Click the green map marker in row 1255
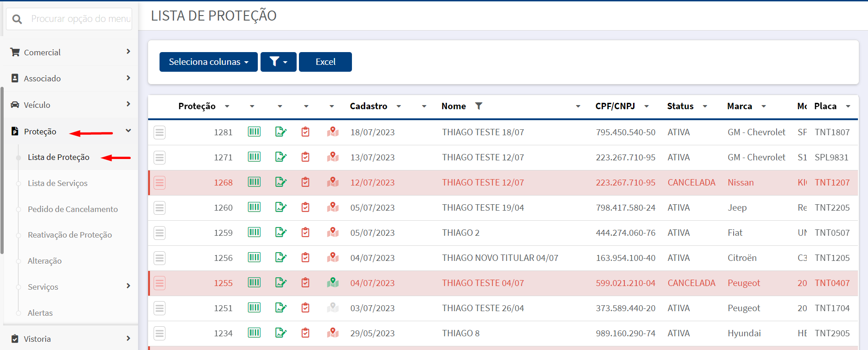The image size is (868, 350). [333, 283]
